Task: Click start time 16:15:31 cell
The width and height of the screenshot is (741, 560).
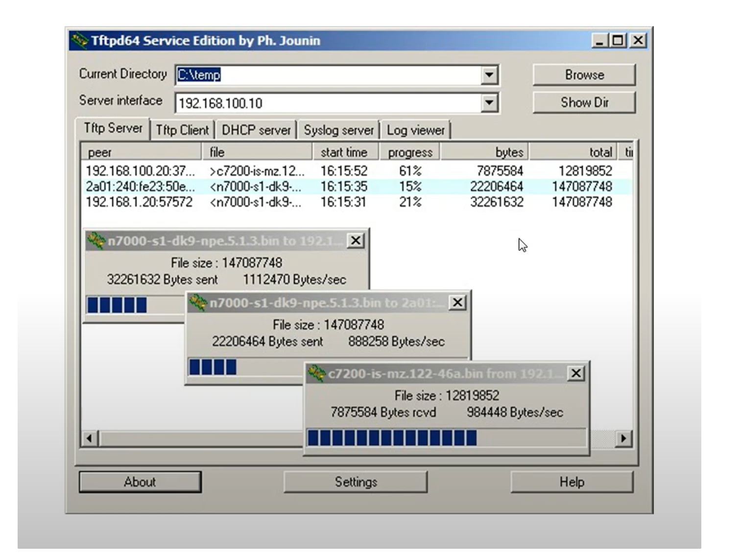Action: click(x=343, y=202)
